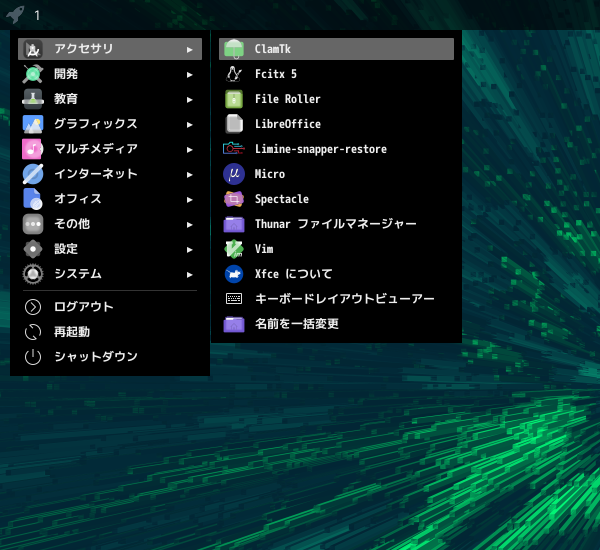
Task: Launch Vim entry
Action: coord(336,249)
